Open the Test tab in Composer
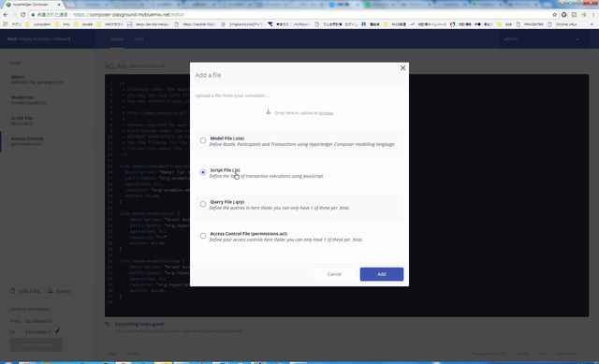This screenshot has height=364, width=599. point(139,39)
